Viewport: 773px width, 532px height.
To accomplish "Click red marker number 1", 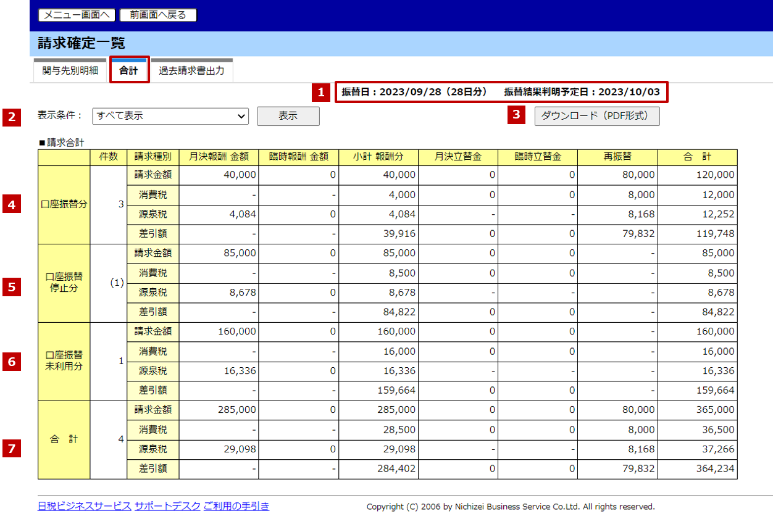I will coord(320,93).
